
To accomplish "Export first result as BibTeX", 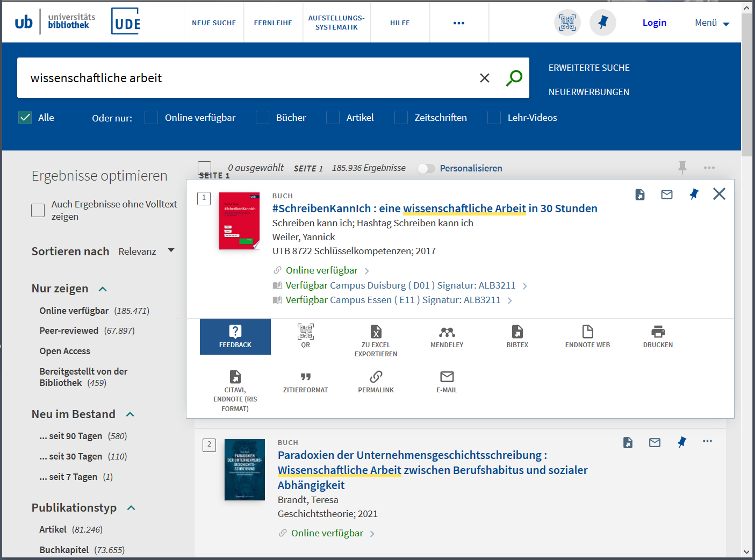I will click(x=517, y=337).
